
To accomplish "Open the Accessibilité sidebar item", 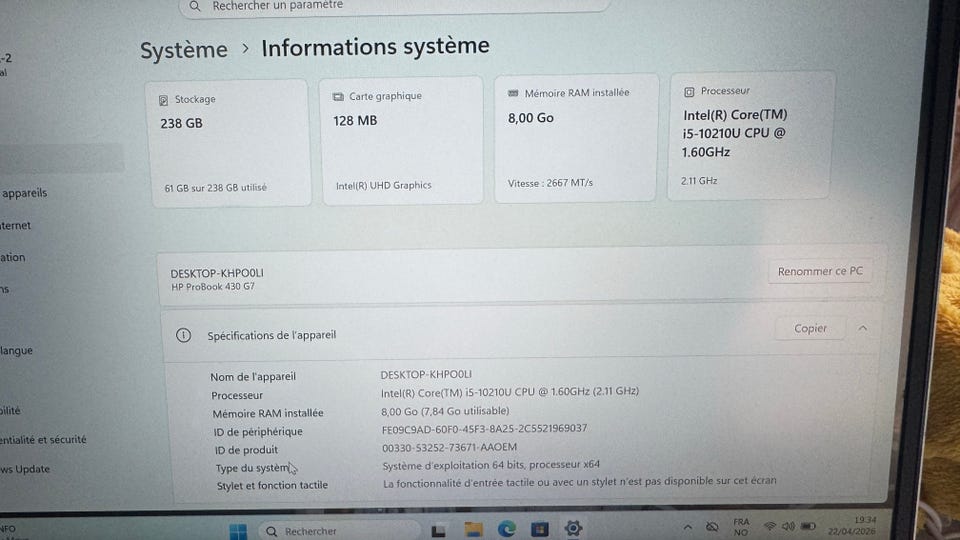I will click(x=10, y=410).
